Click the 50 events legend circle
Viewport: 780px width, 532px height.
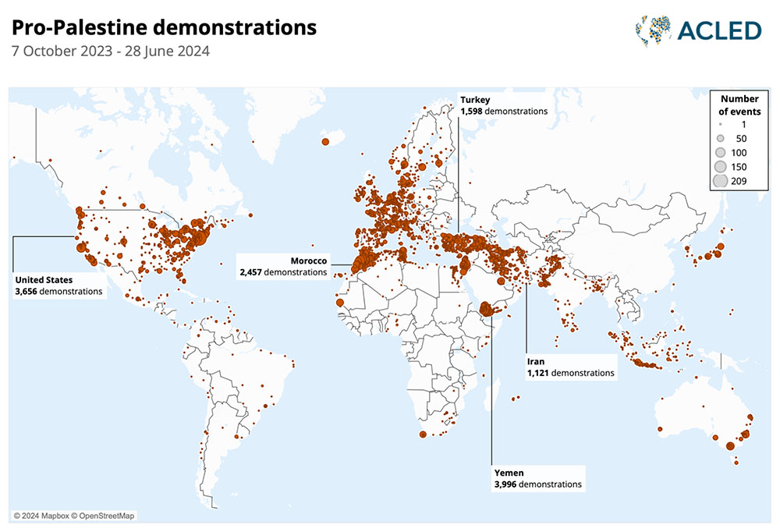point(720,138)
